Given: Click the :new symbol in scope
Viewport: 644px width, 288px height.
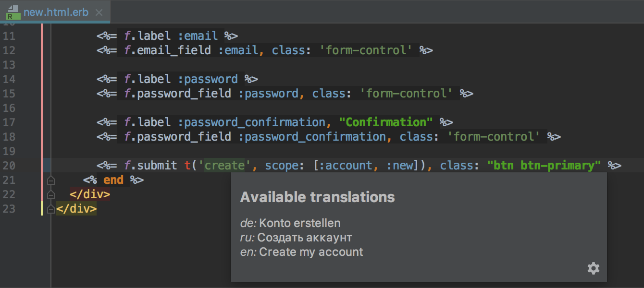Looking at the screenshot, I should pyautogui.click(x=400, y=166).
